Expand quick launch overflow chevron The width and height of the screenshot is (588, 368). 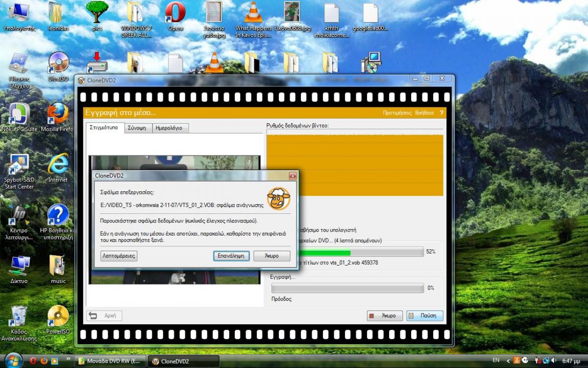pos(68,359)
